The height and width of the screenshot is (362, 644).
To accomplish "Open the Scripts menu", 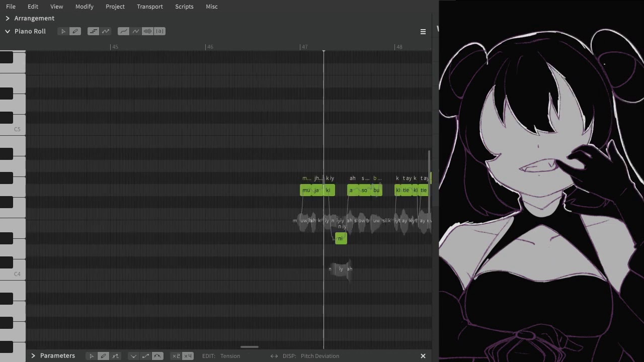I will [184, 7].
